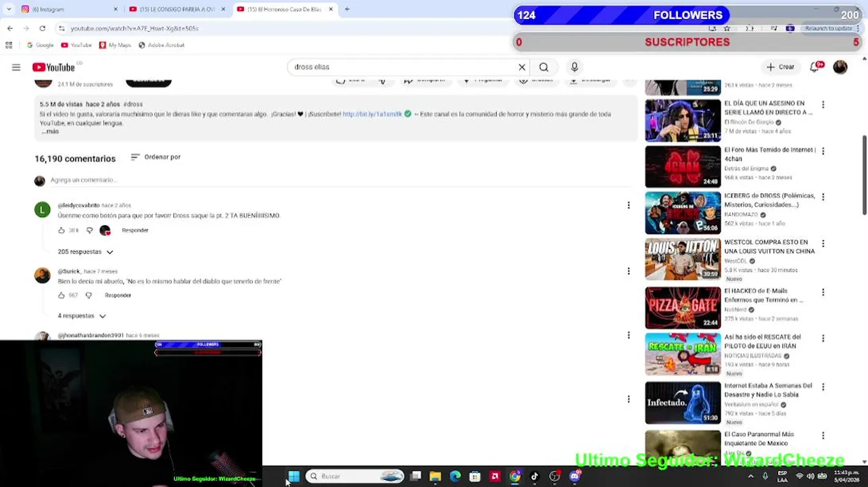Open menu for 'RESCATE del PILOTO' video

(x=823, y=338)
